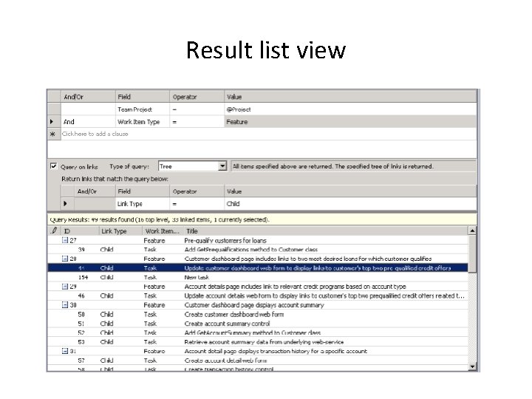The width and height of the screenshot is (532, 399).
Task: Click the Query Results summary bar
Action: pos(262,219)
